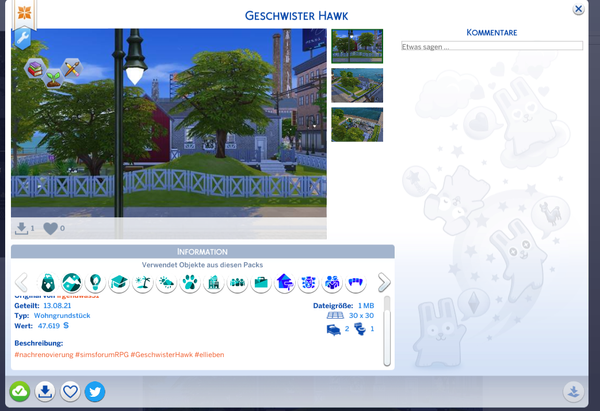This screenshot has width=600, height=411.
Task: Select the second lot preview thumbnail
Action: 356,85
